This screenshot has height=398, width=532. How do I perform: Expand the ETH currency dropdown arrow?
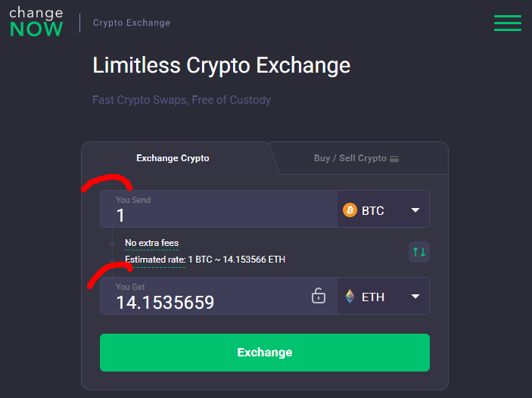click(x=415, y=296)
